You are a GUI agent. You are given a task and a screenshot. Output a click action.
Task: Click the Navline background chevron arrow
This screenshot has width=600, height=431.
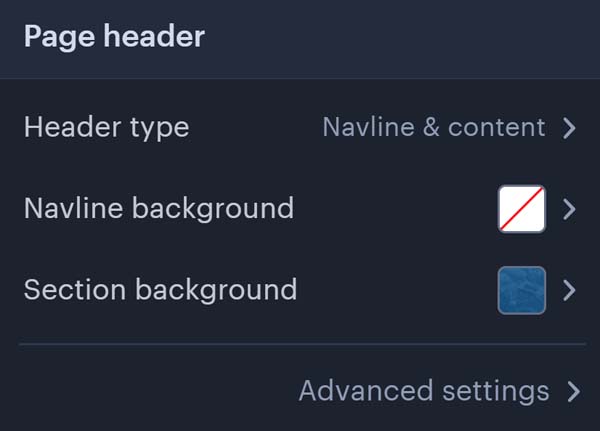[569, 209]
